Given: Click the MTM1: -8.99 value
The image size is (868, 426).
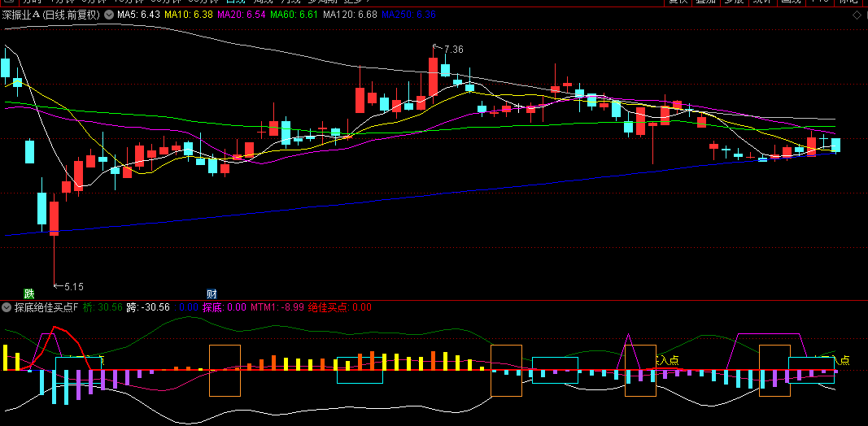Looking at the screenshot, I should point(277,307).
